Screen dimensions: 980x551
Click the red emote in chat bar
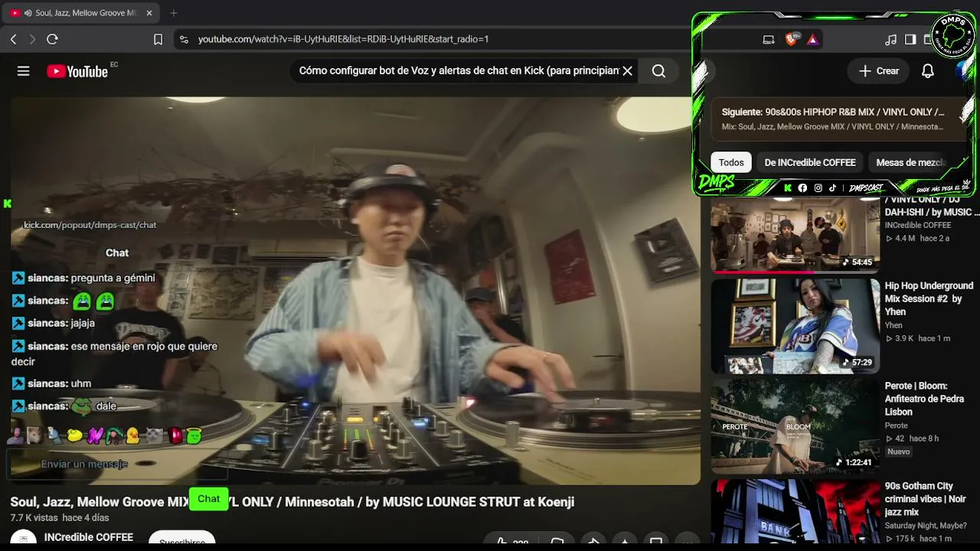point(175,435)
